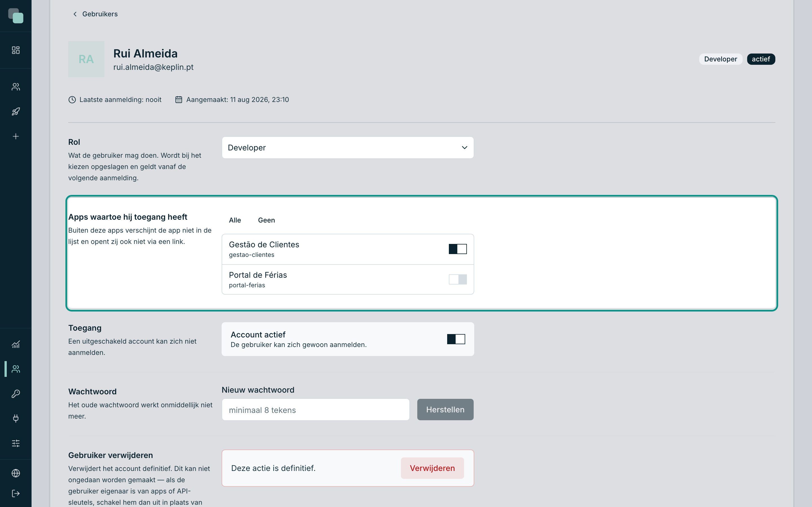Click the plus icon in sidebar
Image resolution: width=812 pixels, height=507 pixels.
point(16,137)
